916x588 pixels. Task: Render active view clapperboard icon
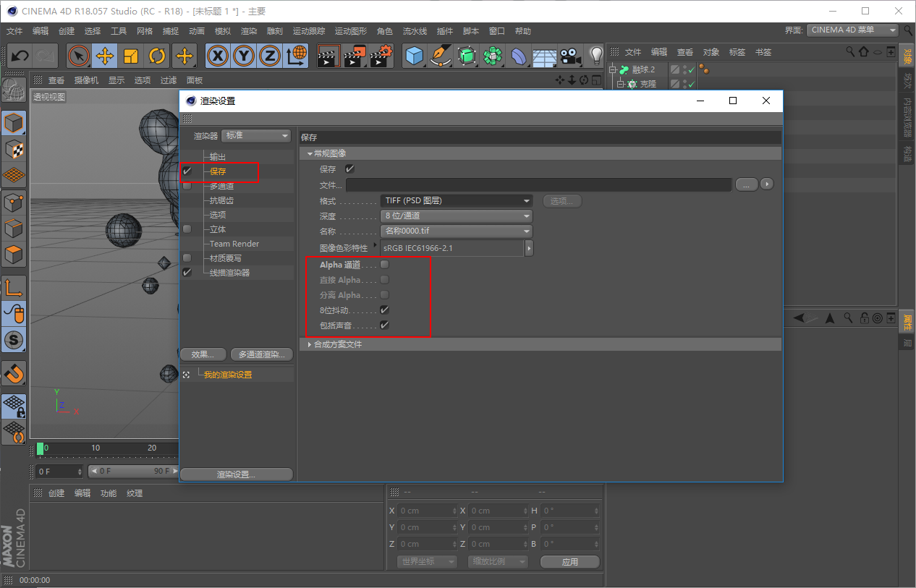click(x=328, y=56)
